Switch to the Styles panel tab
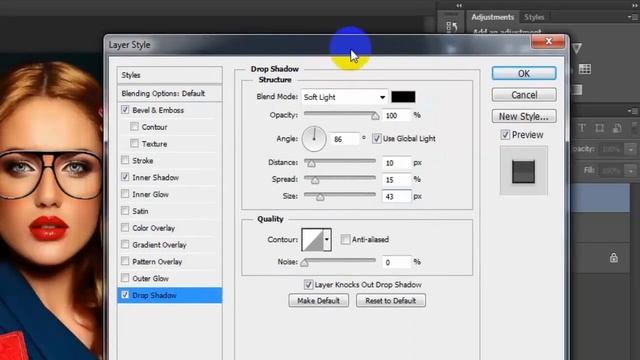The width and height of the screenshot is (640, 360). [534, 17]
